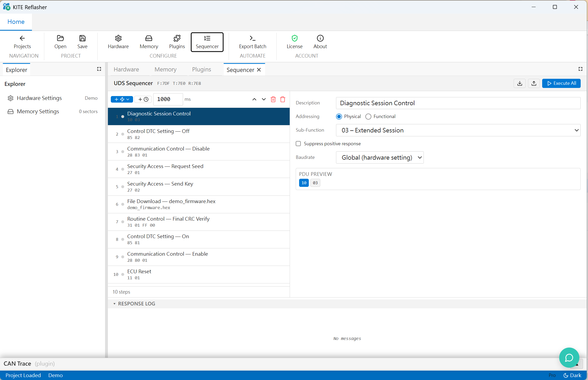
Task: Switch to the Memory tab
Action: click(165, 69)
